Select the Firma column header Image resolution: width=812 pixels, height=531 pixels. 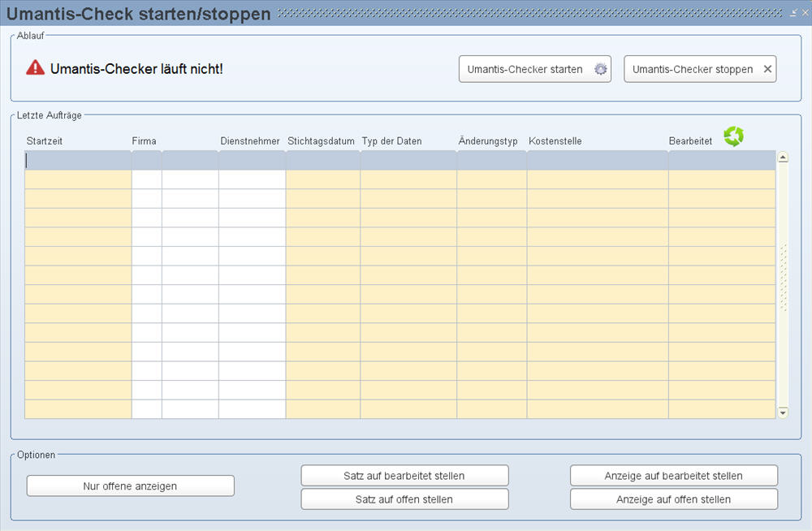144,141
